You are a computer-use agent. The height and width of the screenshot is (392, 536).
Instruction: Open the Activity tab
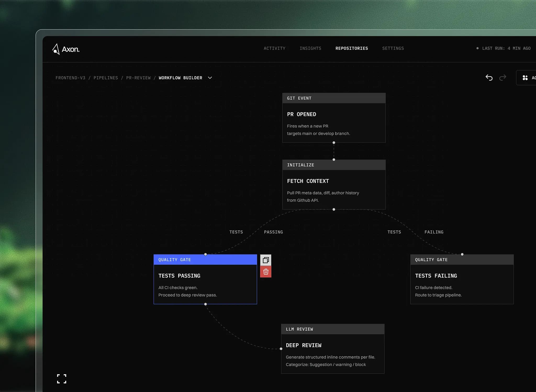275,48
